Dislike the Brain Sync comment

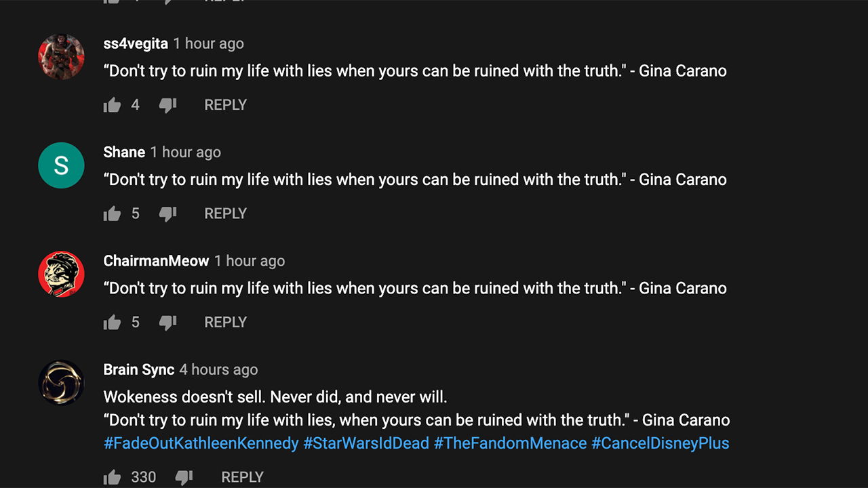[x=184, y=478]
